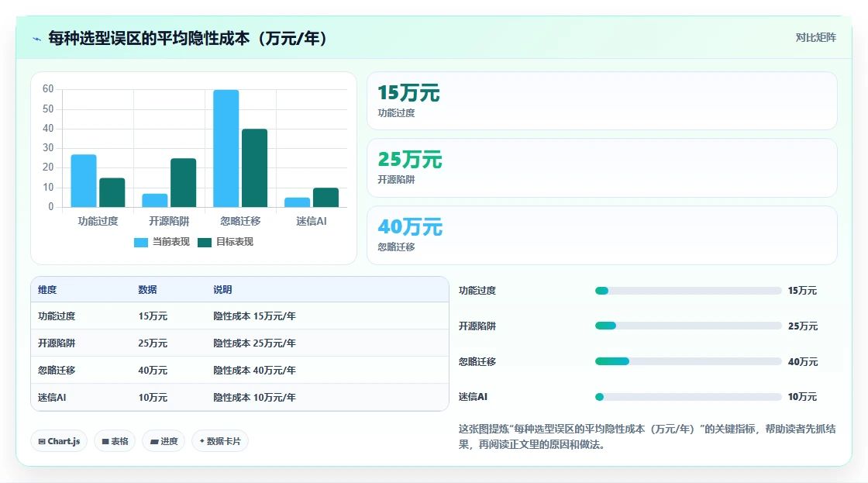Select the 25万元 开源陷阱 data card
The height and width of the screenshot is (483, 868).
point(601,167)
